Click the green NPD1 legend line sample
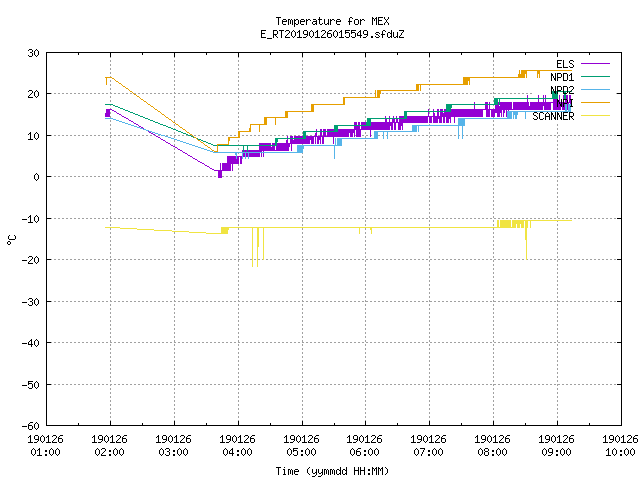640x480 pixels. (595, 76)
